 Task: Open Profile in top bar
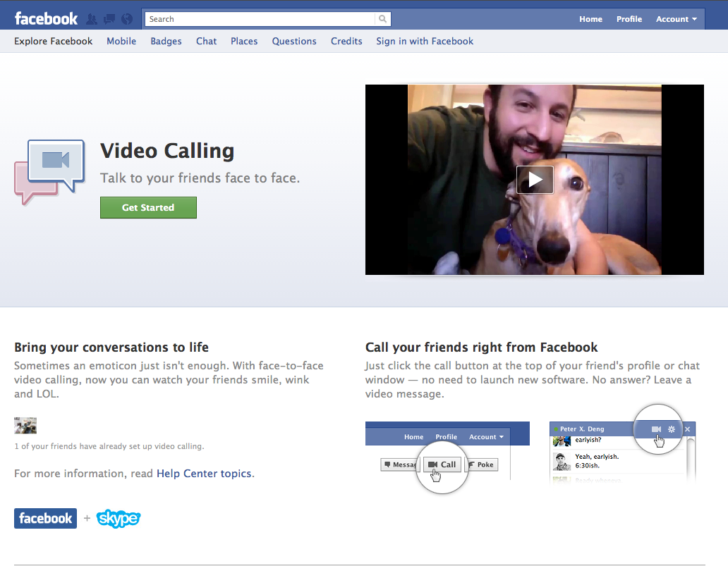(x=629, y=19)
